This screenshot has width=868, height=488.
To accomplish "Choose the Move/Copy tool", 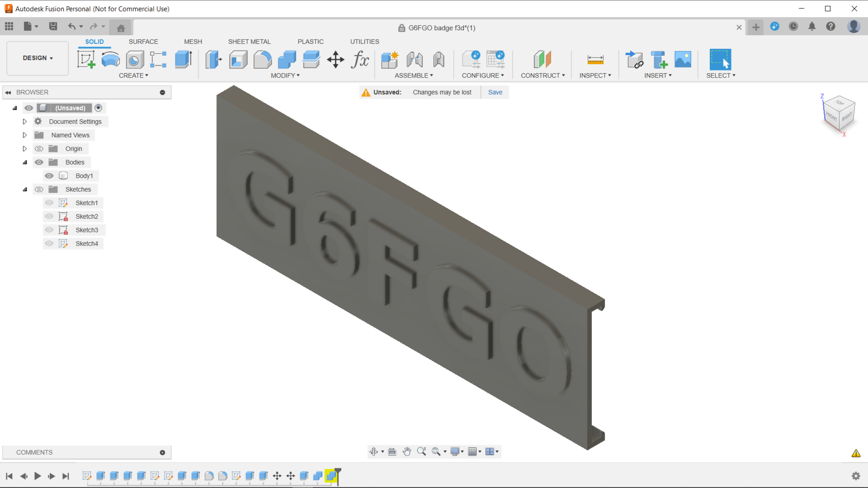I will click(x=335, y=60).
